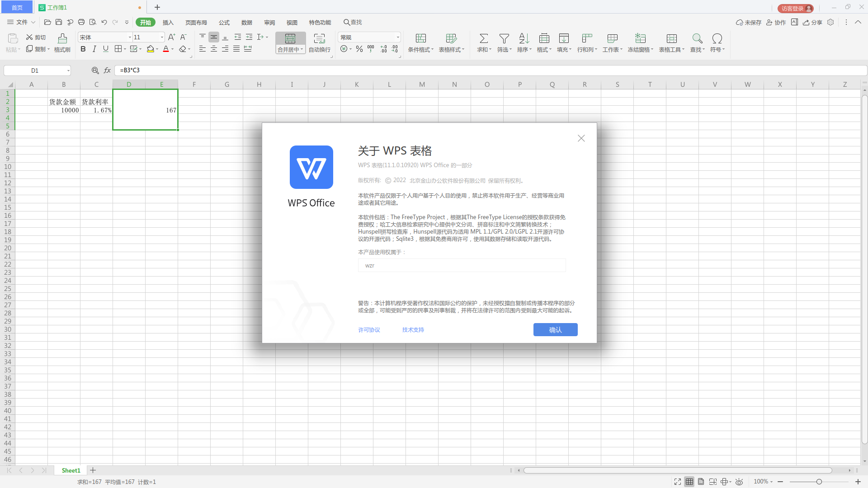Toggle 自动换行 (Wrap Text)
This screenshot has height=488, width=868.
pyautogui.click(x=319, y=43)
